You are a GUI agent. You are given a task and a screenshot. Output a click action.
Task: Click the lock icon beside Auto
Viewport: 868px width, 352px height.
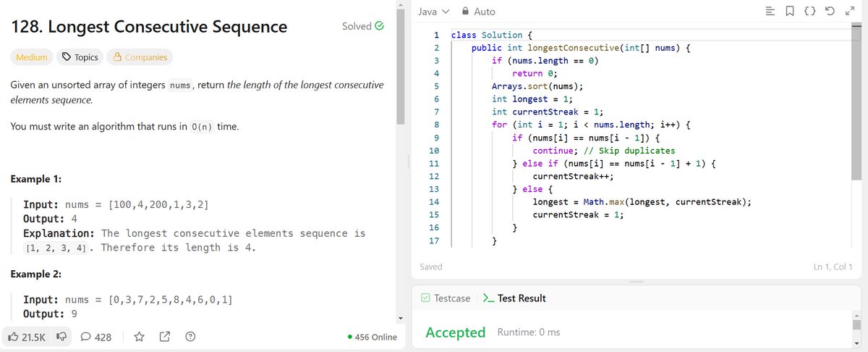[x=466, y=12]
